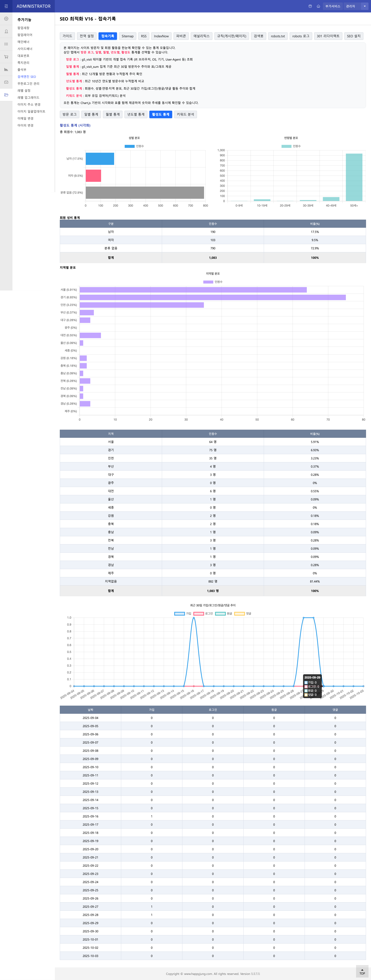This screenshot has height=980, width=371.
Task: Open the settings gear sidebar section
Action: tap(6, 19)
